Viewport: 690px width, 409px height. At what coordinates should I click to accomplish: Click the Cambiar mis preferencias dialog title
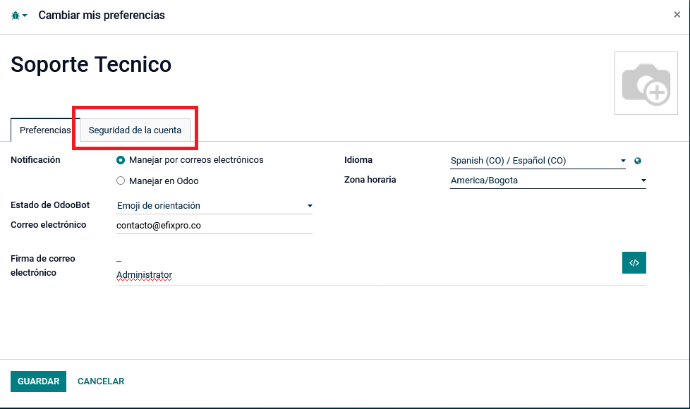tap(101, 16)
